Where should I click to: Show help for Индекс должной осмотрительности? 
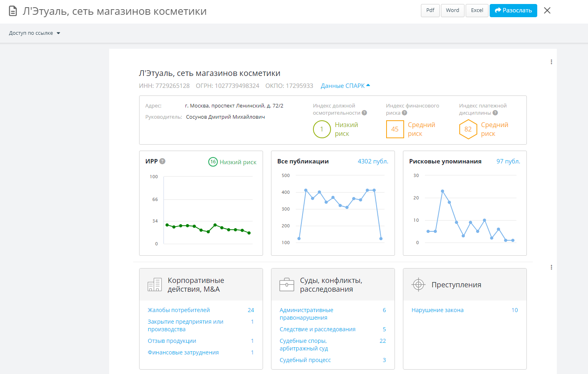click(364, 113)
